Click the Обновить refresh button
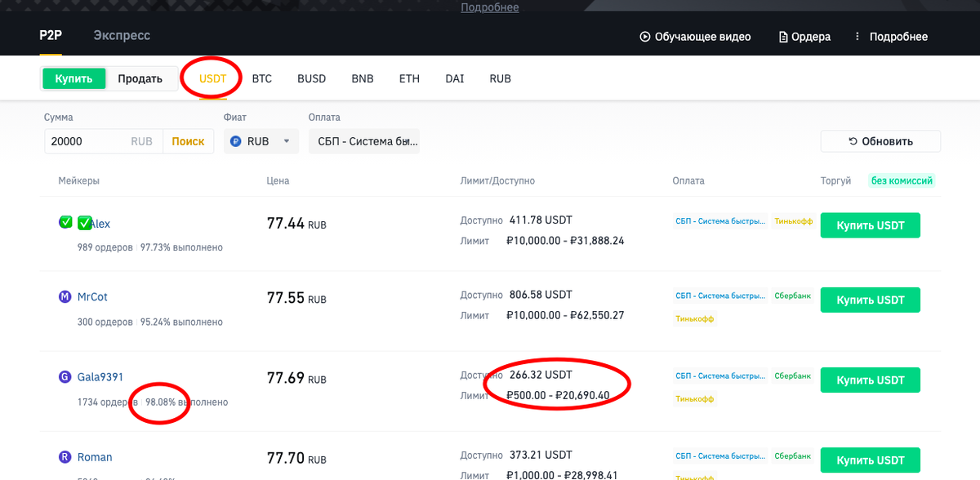 pos(880,141)
